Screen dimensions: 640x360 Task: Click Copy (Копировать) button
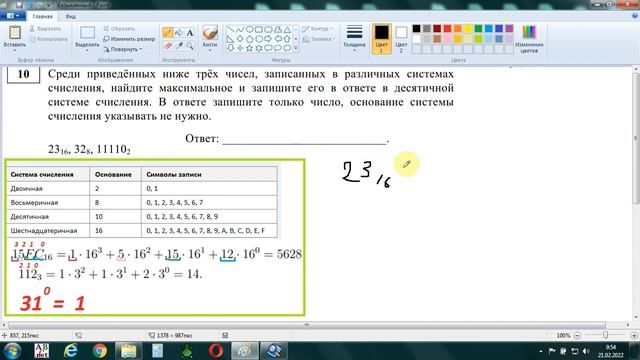(x=48, y=39)
